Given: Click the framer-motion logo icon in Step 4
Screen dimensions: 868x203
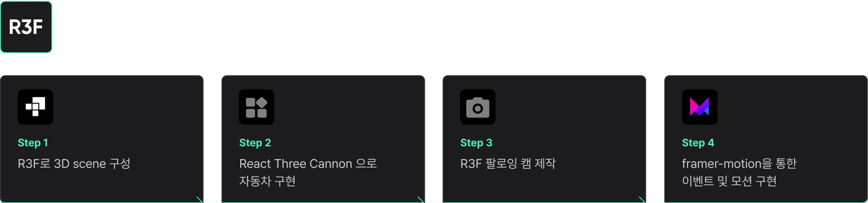Looking at the screenshot, I should [x=700, y=107].
